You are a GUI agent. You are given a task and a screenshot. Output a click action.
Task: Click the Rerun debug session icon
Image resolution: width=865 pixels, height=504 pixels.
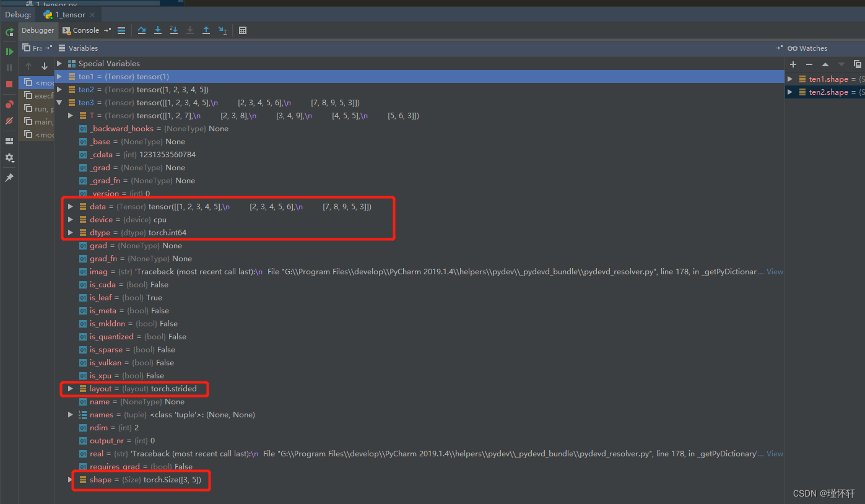[9, 33]
